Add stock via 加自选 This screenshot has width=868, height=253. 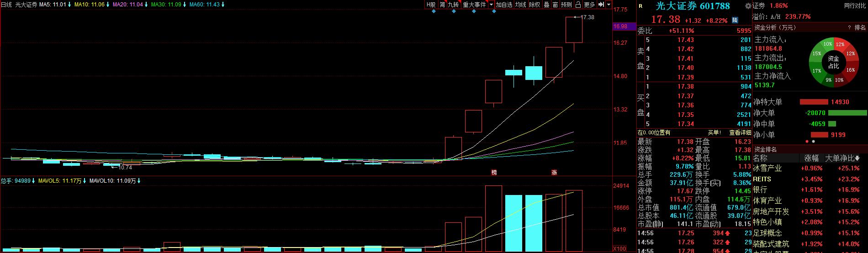(x=504, y=5)
